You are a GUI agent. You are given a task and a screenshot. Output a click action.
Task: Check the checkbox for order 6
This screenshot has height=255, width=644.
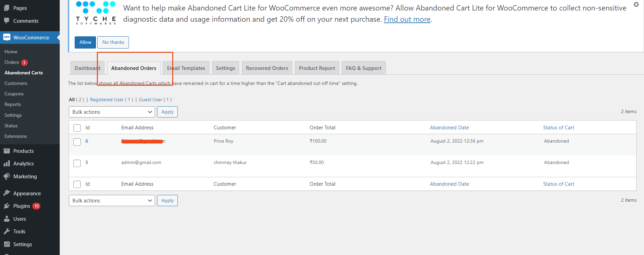[77, 142]
